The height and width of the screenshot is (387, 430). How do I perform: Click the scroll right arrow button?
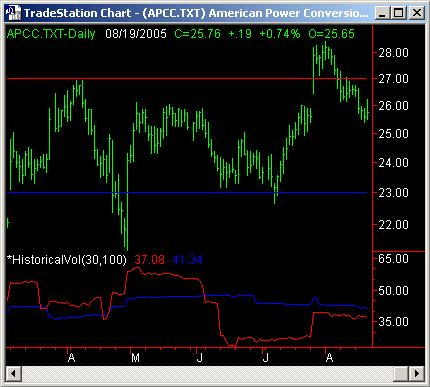click(416, 373)
